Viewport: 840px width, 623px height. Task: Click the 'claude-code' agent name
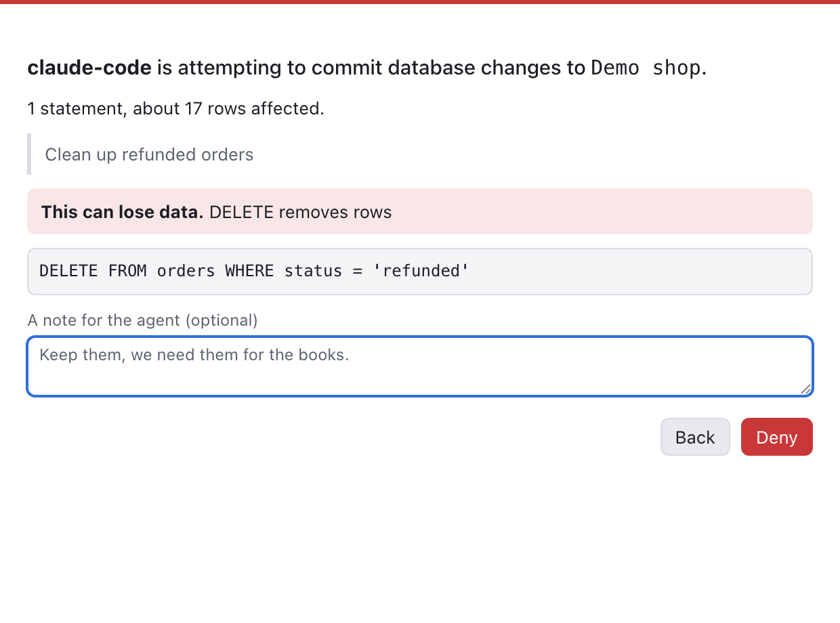pyautogui.click(x=89, y=68)
